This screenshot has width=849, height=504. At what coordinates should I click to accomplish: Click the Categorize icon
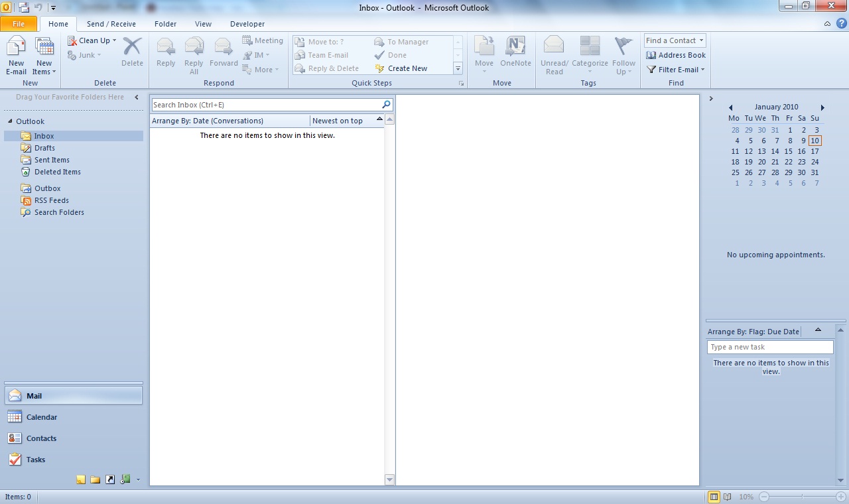[x=590, y=46]
